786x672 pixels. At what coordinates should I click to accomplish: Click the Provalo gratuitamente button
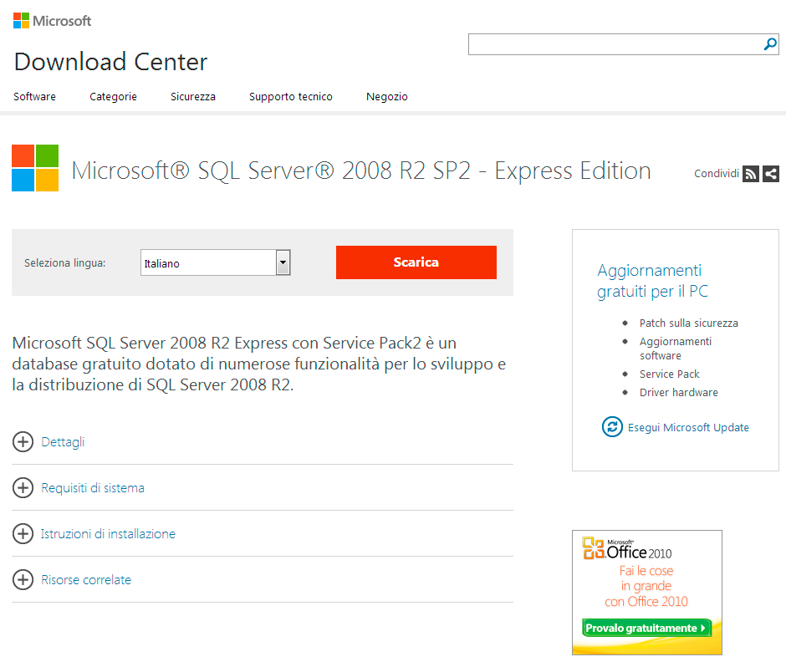[646, 628]
